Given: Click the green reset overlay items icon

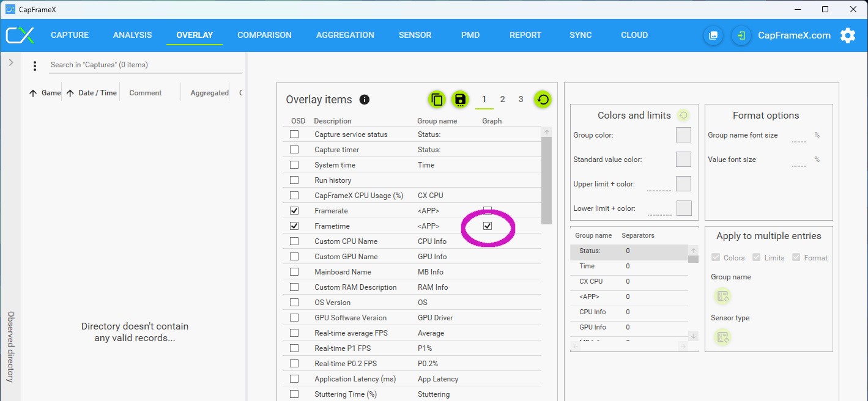Looking at the screenshot, I should click(x=542, y=100).
